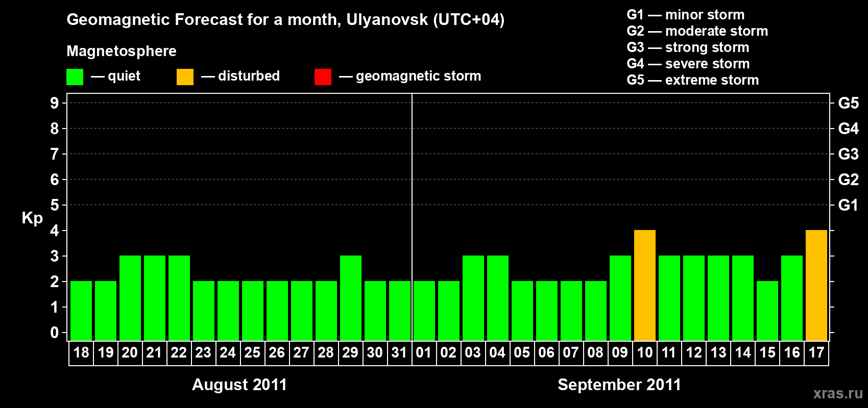Viewport: 868px width, 408px height.
Task: Click the date label 09
Action: point(620,352)
